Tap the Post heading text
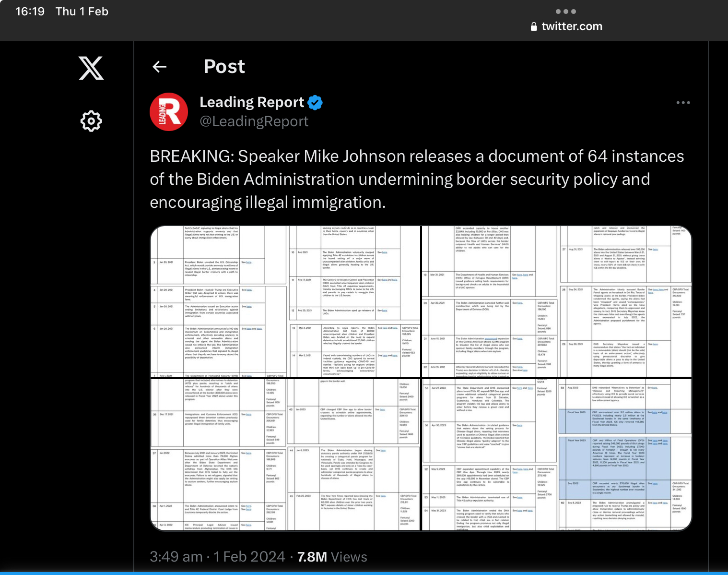The image size is (728, 575). click(224, 66)
